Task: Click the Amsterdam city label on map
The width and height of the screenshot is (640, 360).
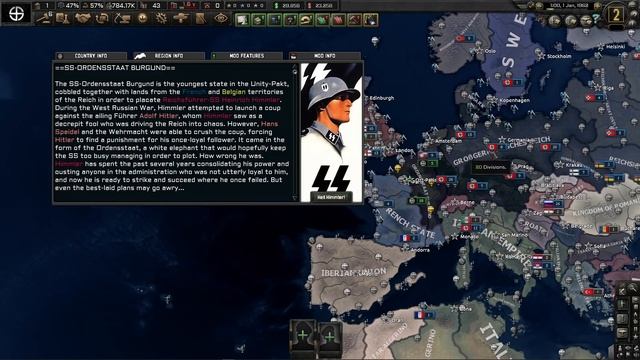Action: point(448,141)
